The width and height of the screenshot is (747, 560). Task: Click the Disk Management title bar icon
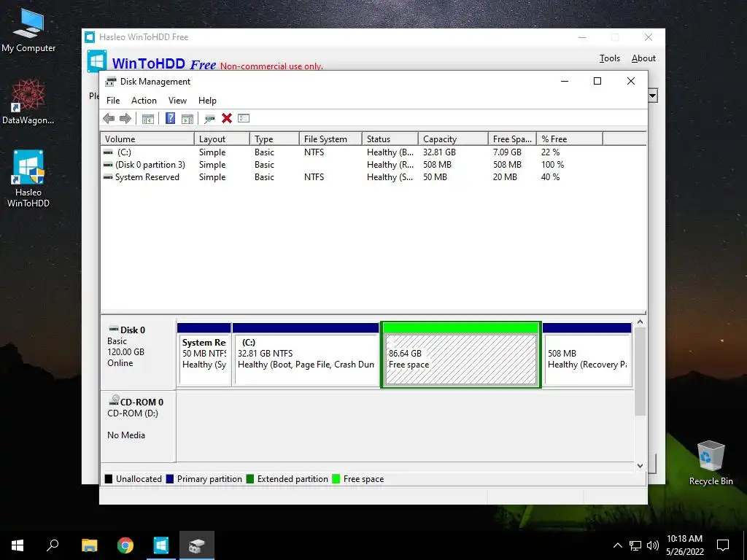pos(111,82)
